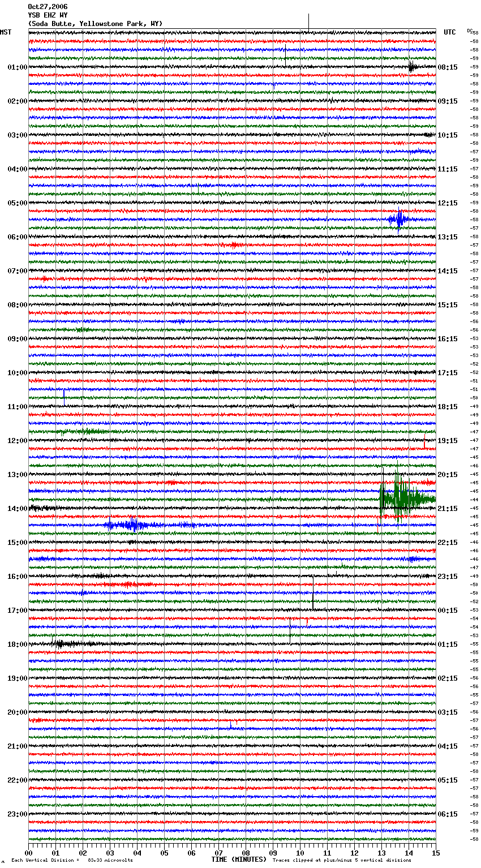Screen dimensions: 481x868
Task: Click the 09:15 UTC time label
Action: click(x=448, y=101)
